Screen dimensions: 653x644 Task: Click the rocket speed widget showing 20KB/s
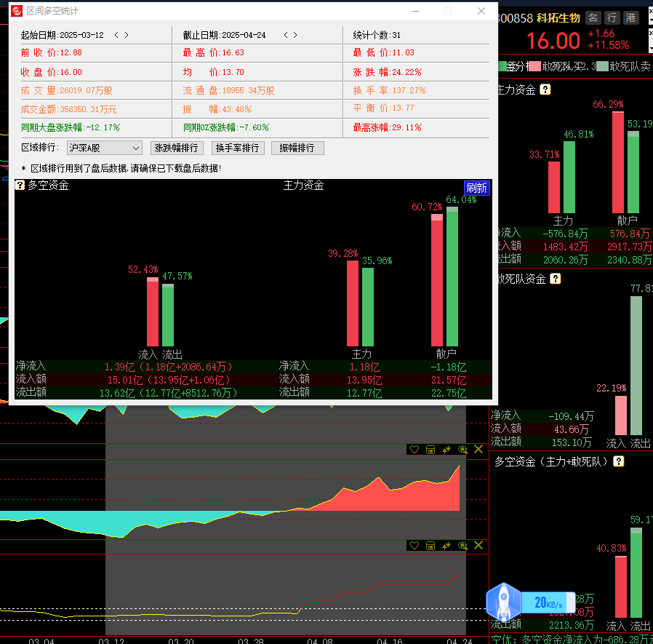pyautogui.click(x=531, y=602)
